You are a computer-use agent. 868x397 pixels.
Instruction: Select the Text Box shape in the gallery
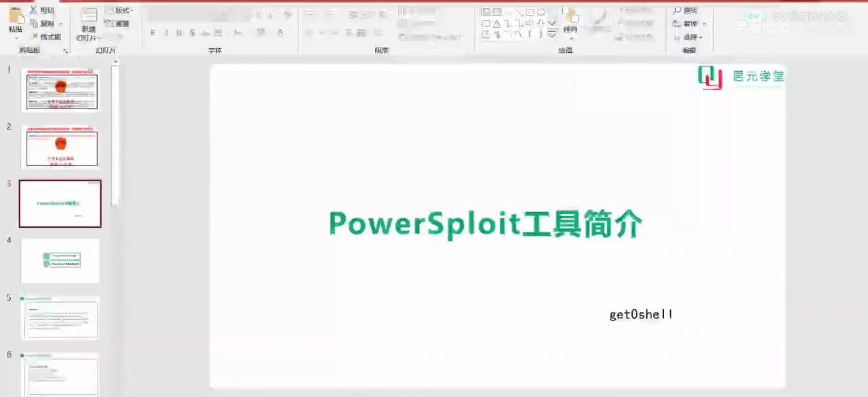(486, 12)
